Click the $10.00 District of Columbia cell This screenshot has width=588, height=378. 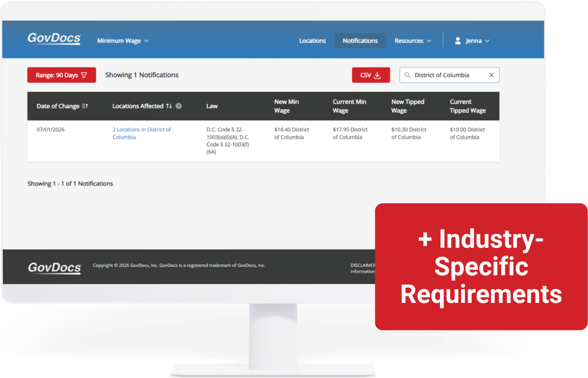click(x=467, y=133)
